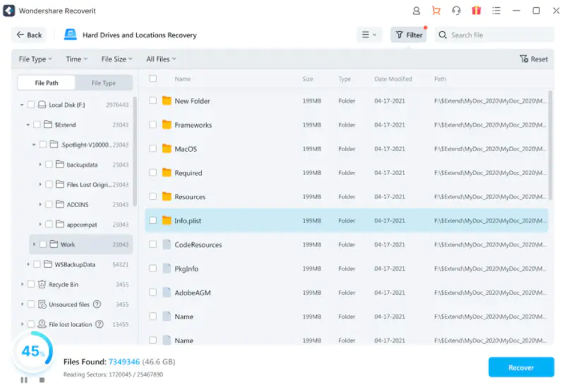Image resolution: width=566 pixels, height=392 pixels.
Task: Click the red gift promotion icon
Action: (476, 11)
